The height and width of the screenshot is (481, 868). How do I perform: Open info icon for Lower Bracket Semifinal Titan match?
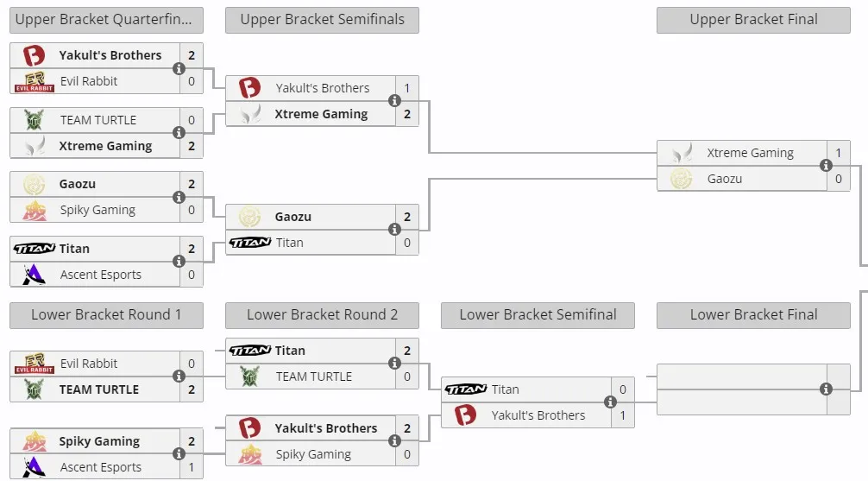pos(610,402)
